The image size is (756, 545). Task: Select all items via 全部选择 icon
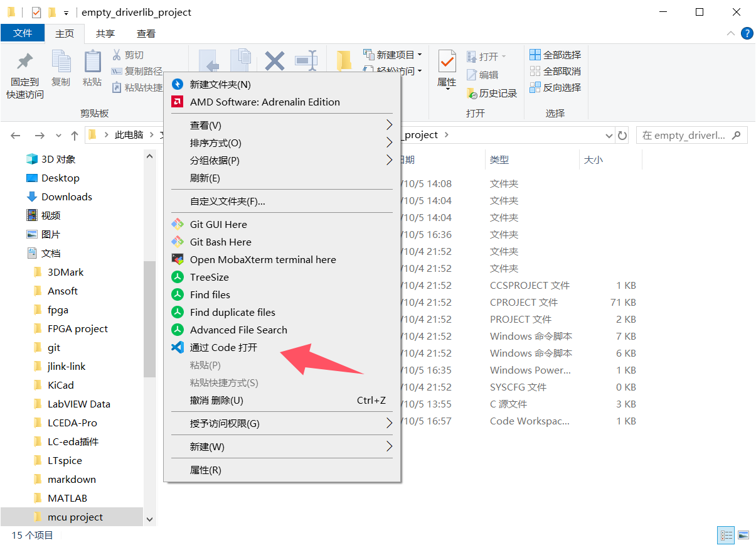pyautogui.click(x=555, y=54)
